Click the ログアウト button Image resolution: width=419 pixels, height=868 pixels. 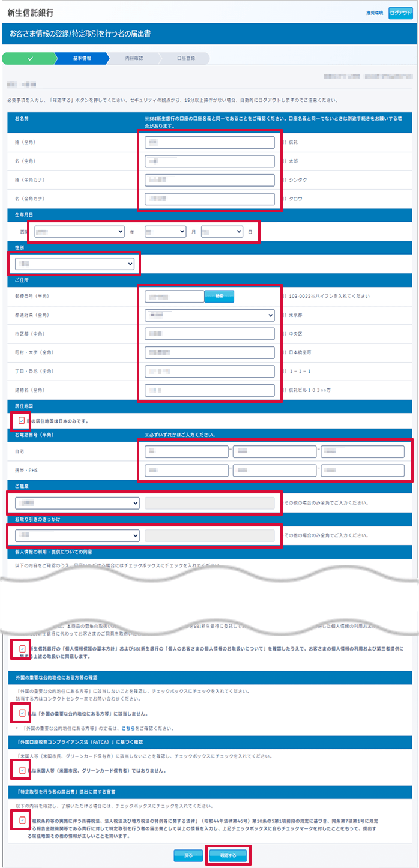400,13
